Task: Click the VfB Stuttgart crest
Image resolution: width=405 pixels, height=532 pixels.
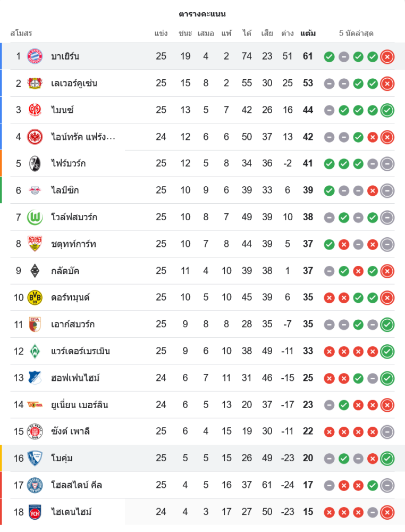Action: pyautogui.click(x=35, y=244)
